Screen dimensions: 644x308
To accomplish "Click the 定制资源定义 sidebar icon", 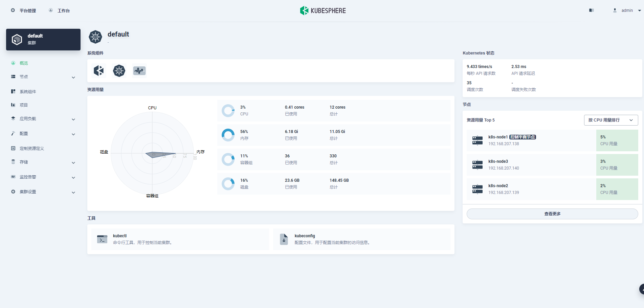I will click(13, 148).
